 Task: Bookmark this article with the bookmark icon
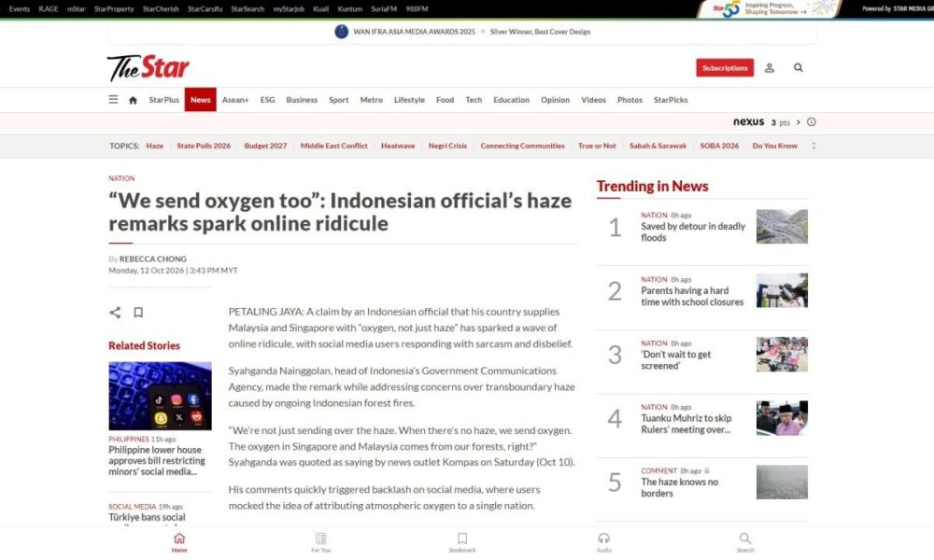[138, 313]
